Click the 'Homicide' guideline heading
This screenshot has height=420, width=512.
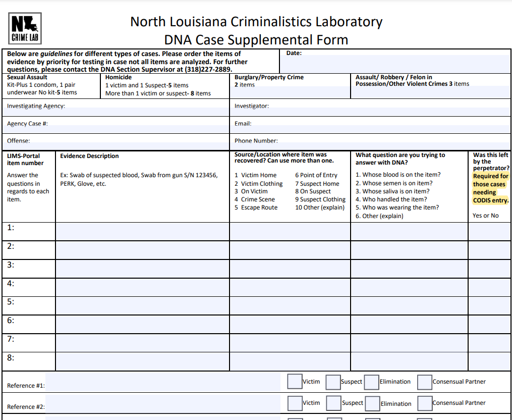click(118, 77)
